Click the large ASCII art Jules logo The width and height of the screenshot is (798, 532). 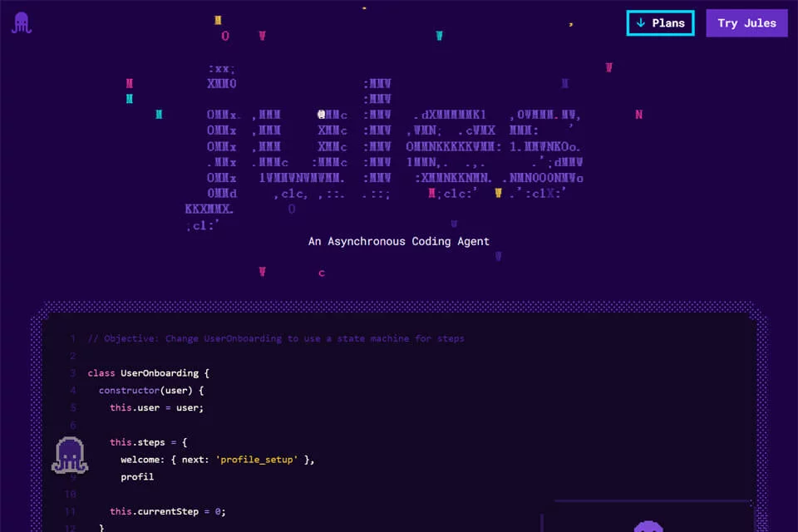pyautogui.click(x=384, y=146)
